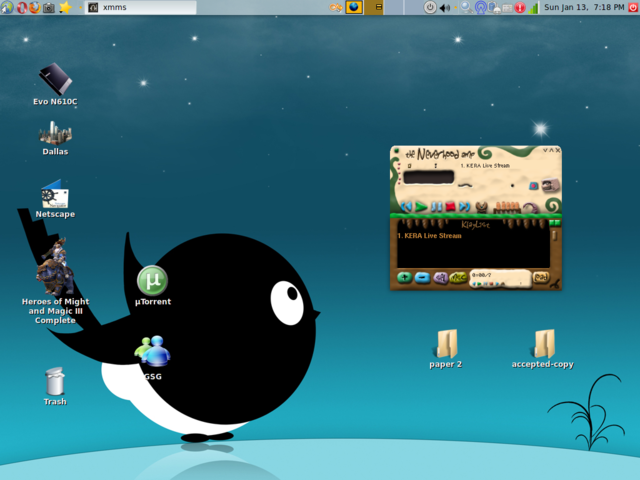Select the µTorrent desktop icon
This screenshot has height=480, width=640.
click(153, 286)
